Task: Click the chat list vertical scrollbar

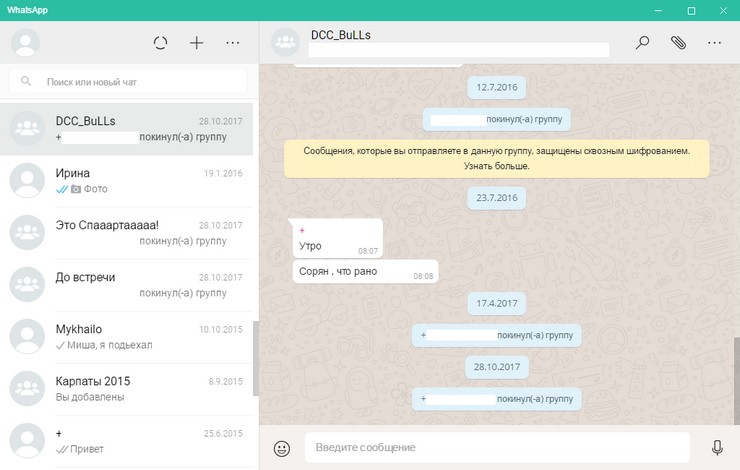Action: tap(255, 358)
